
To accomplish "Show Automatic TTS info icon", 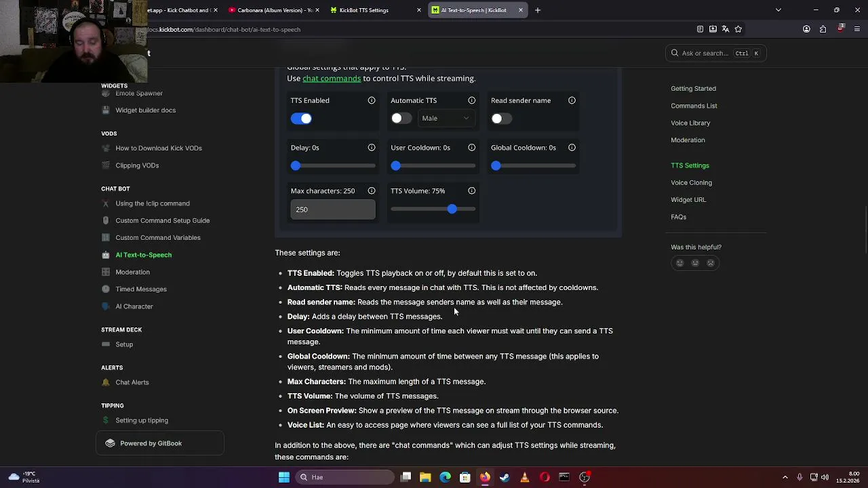I will [472, 100].
